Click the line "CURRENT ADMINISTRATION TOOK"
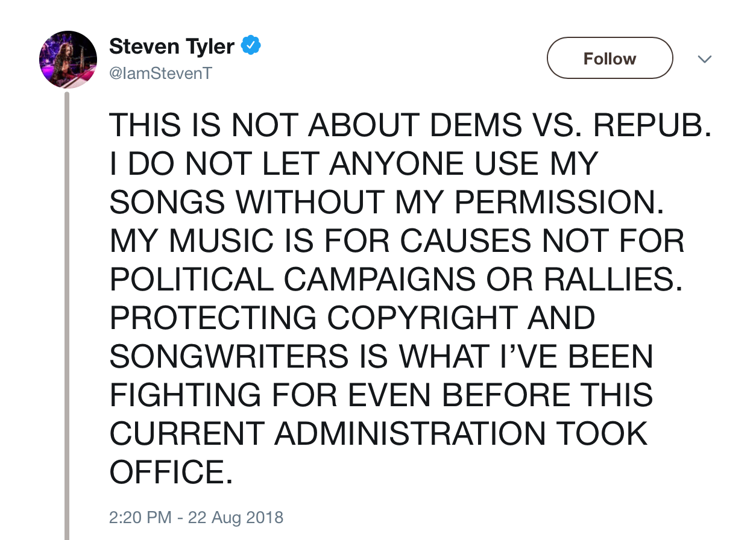The height and width of the screenshot is (540, 756). [379, 435]
